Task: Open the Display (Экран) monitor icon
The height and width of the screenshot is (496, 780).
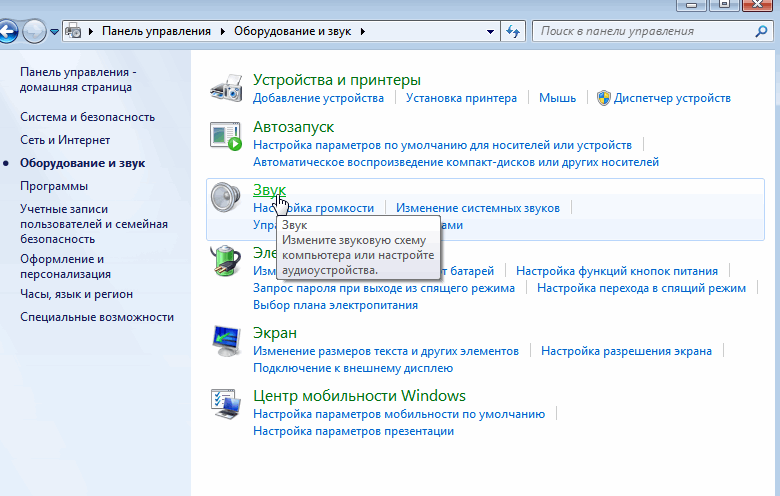Action: 226,341
